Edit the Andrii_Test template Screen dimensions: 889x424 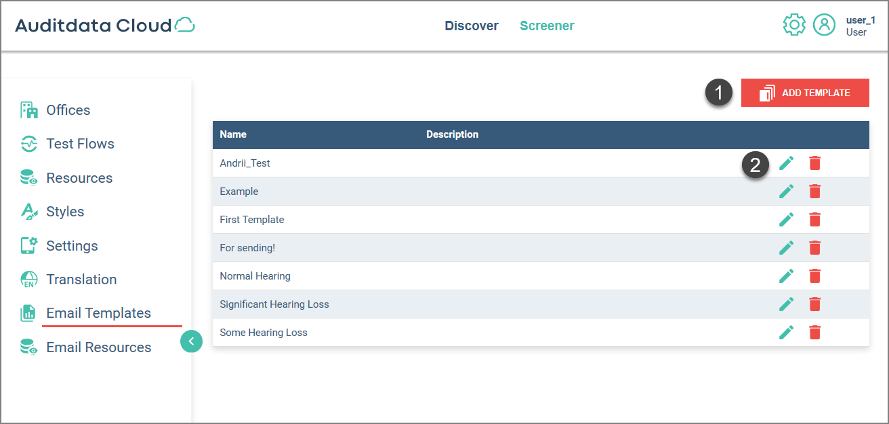pyautogui.click(x=786, y=163)
